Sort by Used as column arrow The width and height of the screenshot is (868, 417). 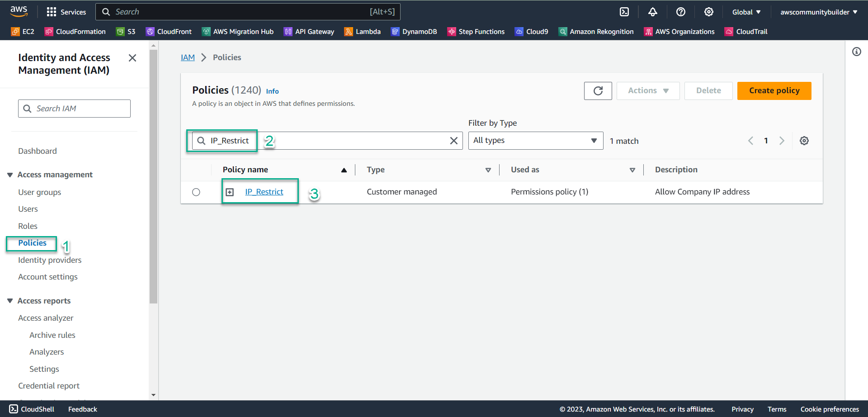[x=632, y=170]
